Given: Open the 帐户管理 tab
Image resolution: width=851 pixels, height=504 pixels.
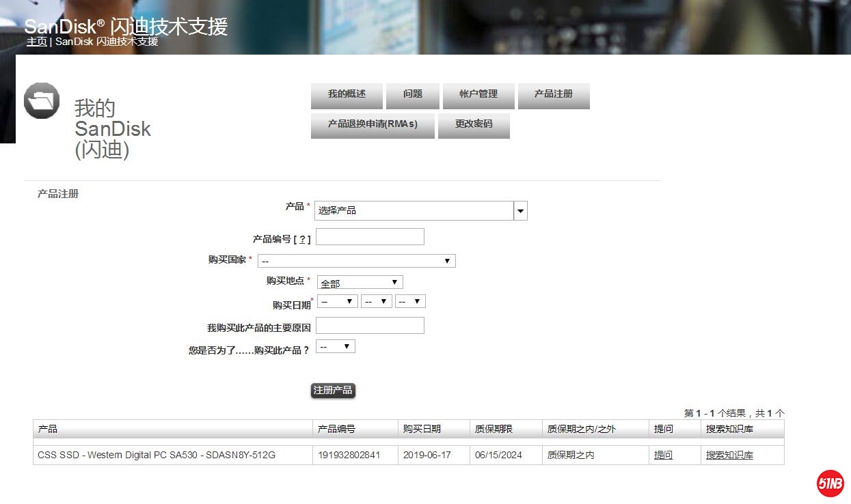Looking at the screenshot, I should 478,95.
